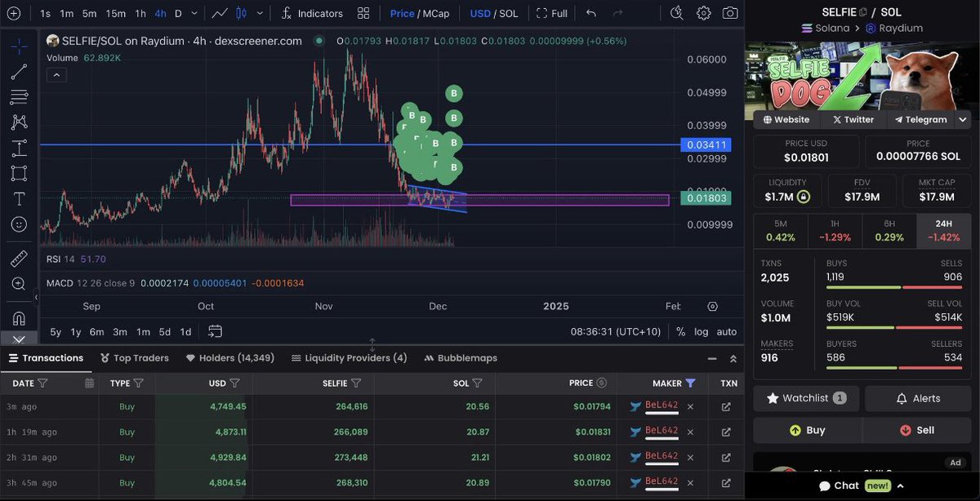Expand more links chevron beside Telegram

point(962,119)
